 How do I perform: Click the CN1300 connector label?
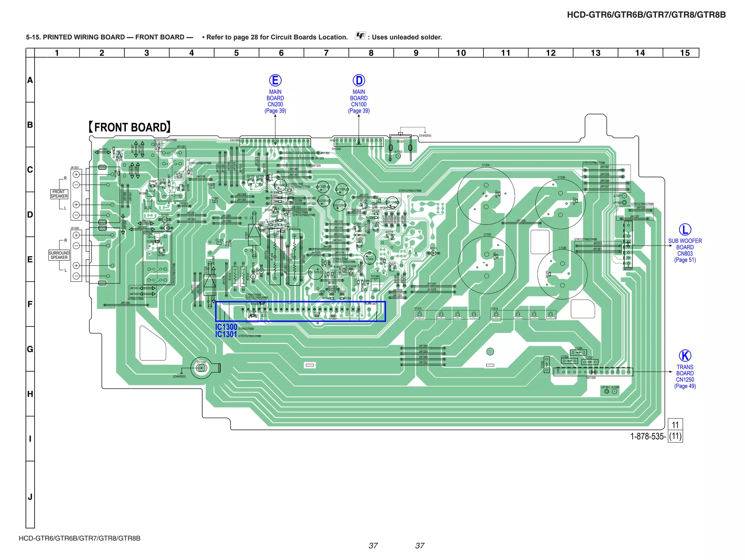click(235, 140)
